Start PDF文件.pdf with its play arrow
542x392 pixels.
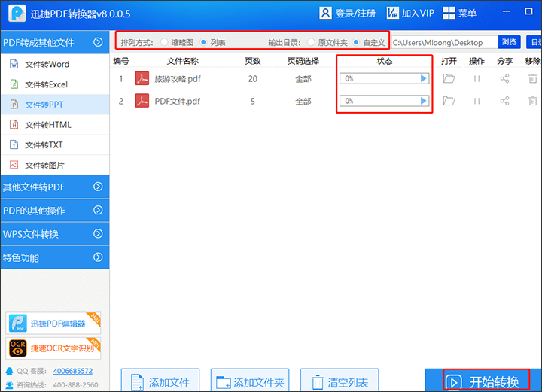click(423, 101)
